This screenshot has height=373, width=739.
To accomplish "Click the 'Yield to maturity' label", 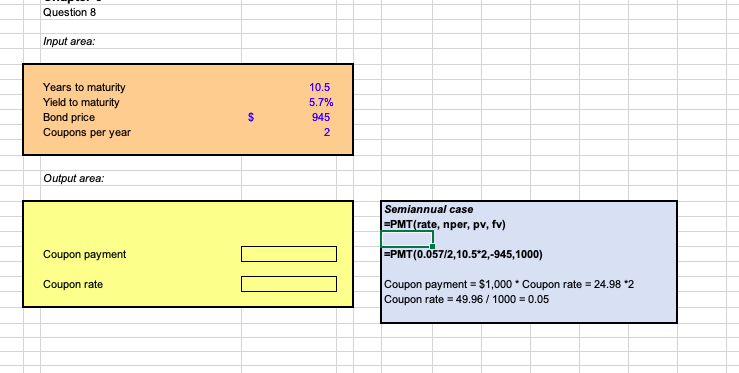I will click(x=81, y=102).
